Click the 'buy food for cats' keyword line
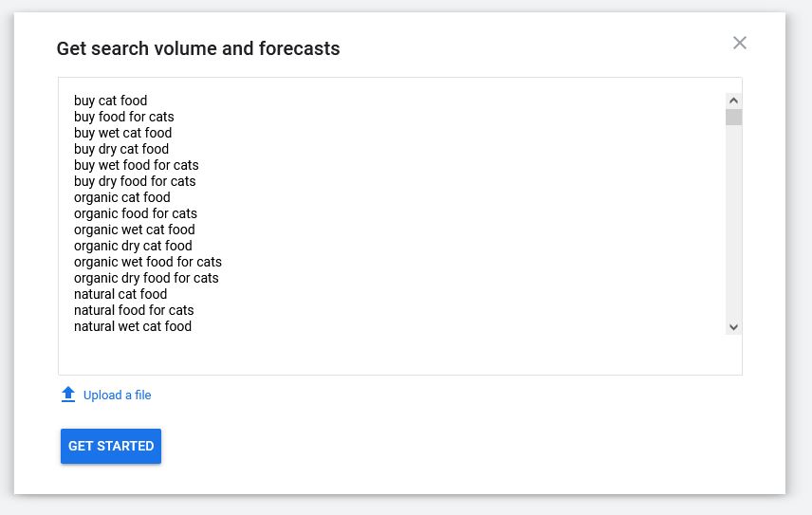 click(123, 117)
